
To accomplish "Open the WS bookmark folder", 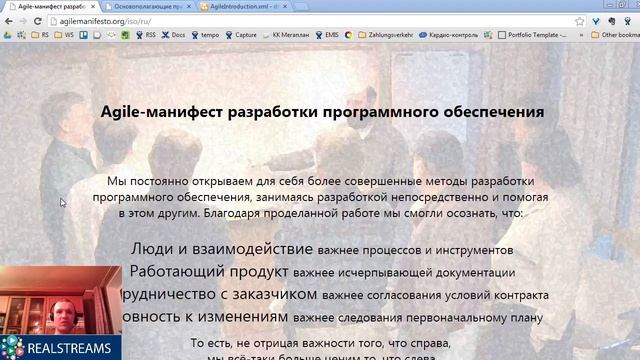I will coord(64,36).
